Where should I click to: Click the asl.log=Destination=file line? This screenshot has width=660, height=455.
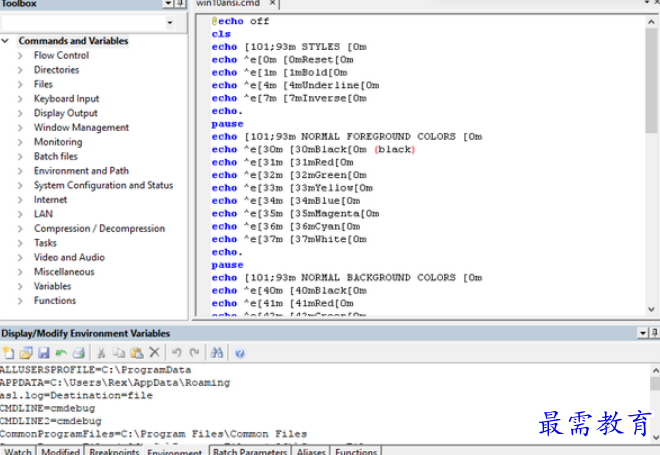[76, 395]
